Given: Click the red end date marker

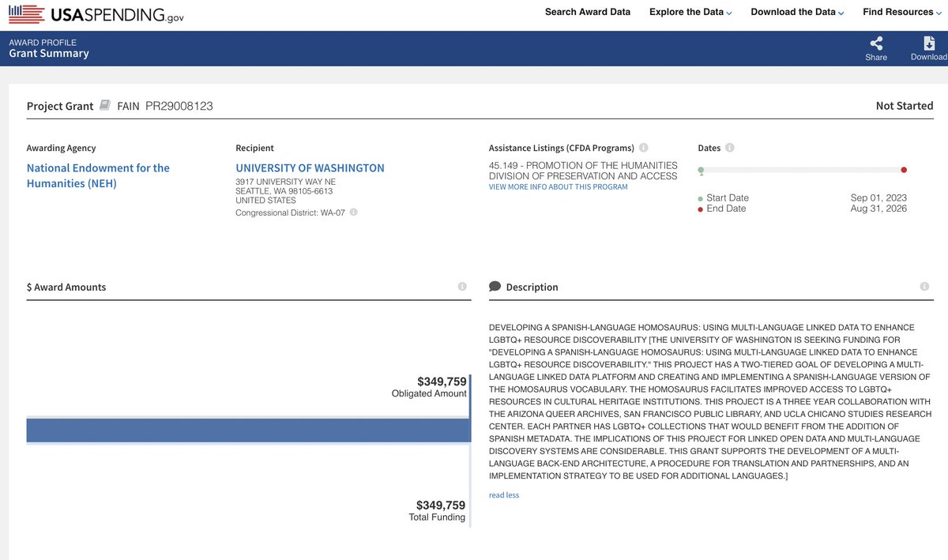Looking at the screenshot, I should (904, 170).
